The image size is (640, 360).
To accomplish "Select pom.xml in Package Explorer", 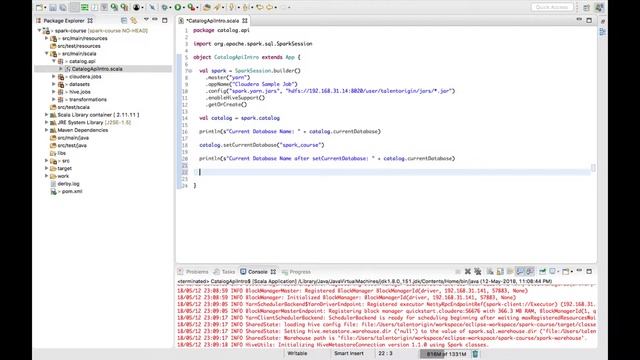I will (x=72, y=191).
